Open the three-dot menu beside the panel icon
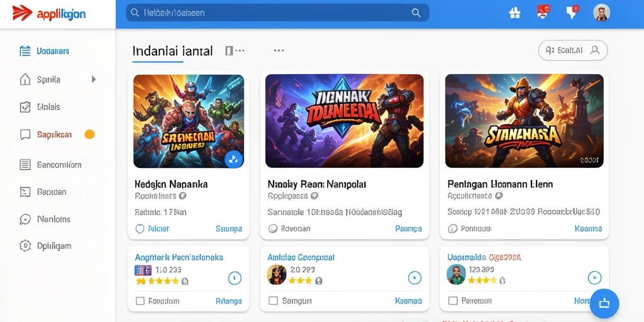The height and width of the screenshot is (322, 644). 240,51
